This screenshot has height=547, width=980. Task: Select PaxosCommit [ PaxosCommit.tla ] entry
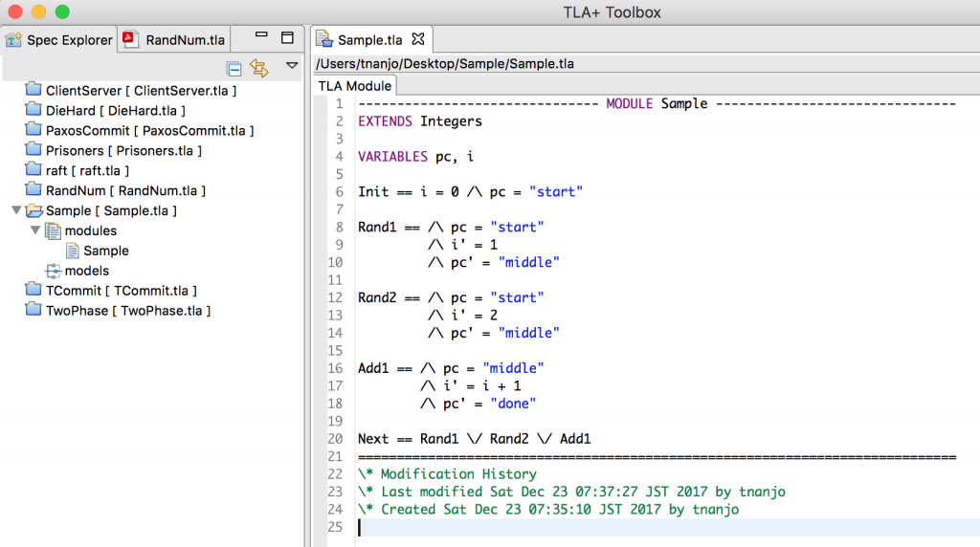tap(150, 130)
